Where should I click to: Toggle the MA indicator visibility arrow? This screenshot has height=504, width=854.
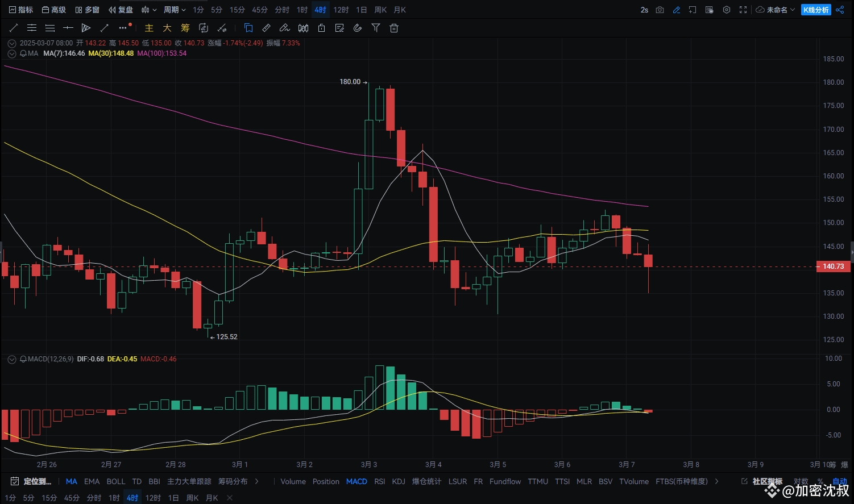coord(11,53)
